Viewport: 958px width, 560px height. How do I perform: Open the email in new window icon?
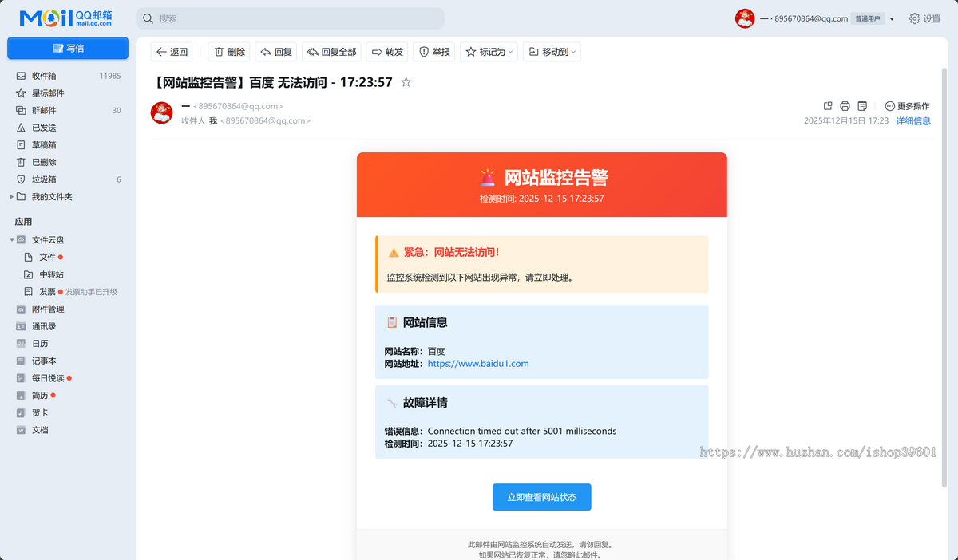(827, 105)
